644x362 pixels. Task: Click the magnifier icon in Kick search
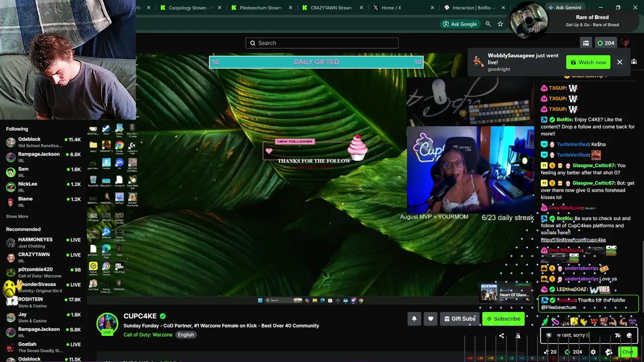point(253,43)
